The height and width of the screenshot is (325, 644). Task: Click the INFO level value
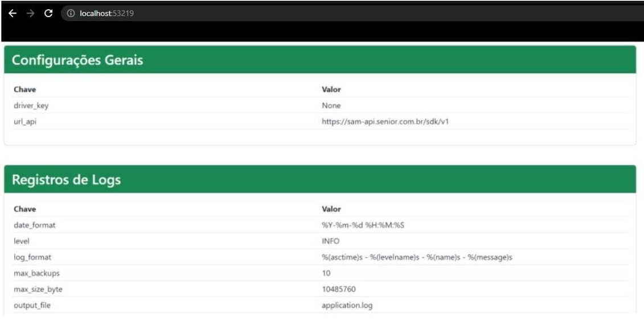pos(331,241)
